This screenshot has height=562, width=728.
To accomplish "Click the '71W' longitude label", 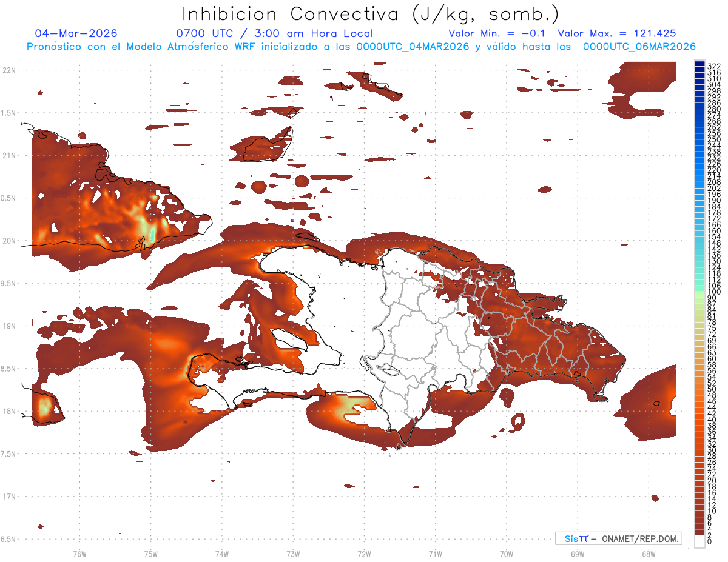I will coord(435,553).
